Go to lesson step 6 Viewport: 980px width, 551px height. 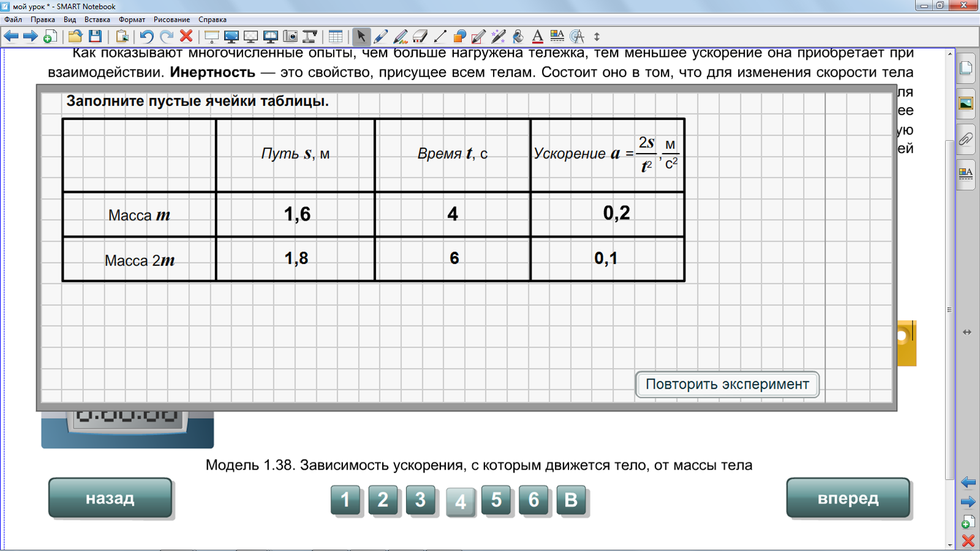pos(533,500)
